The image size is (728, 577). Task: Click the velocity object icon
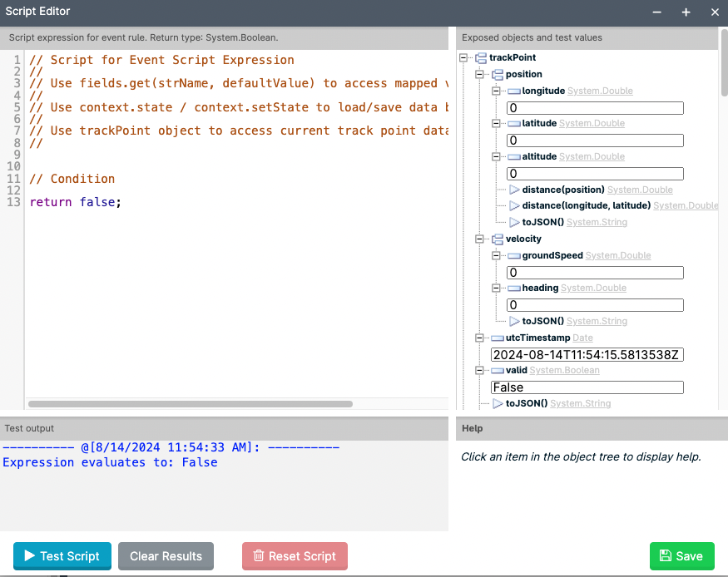coord(498,239)
